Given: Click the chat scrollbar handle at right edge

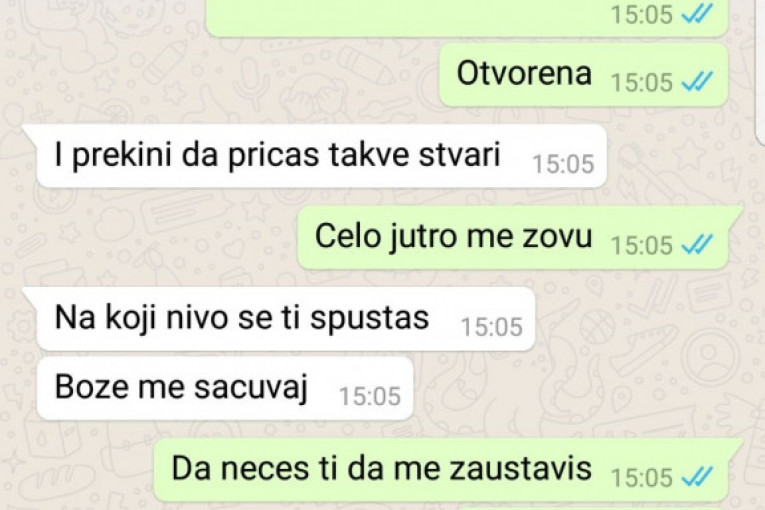Looking at the screenshot, I should 761,72.
